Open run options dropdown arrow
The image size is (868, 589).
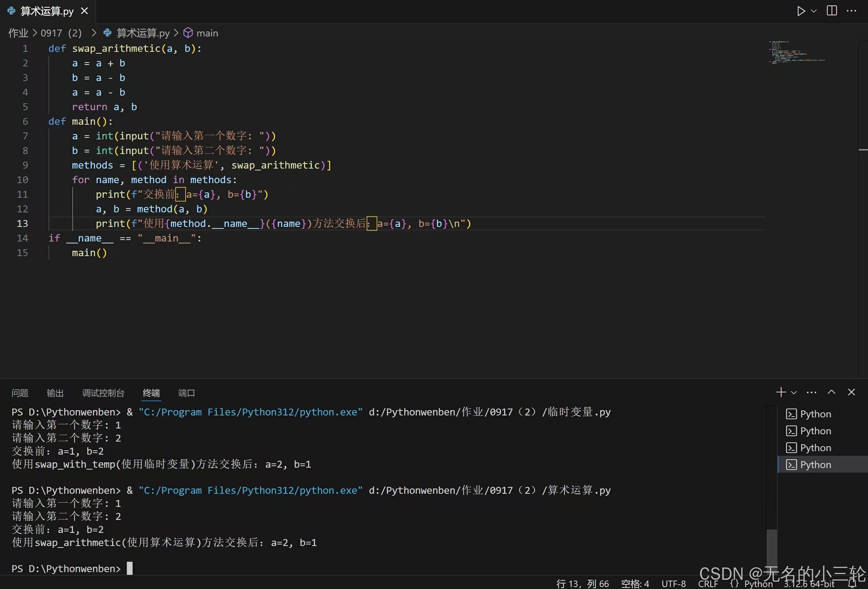(x=814, y=11)
